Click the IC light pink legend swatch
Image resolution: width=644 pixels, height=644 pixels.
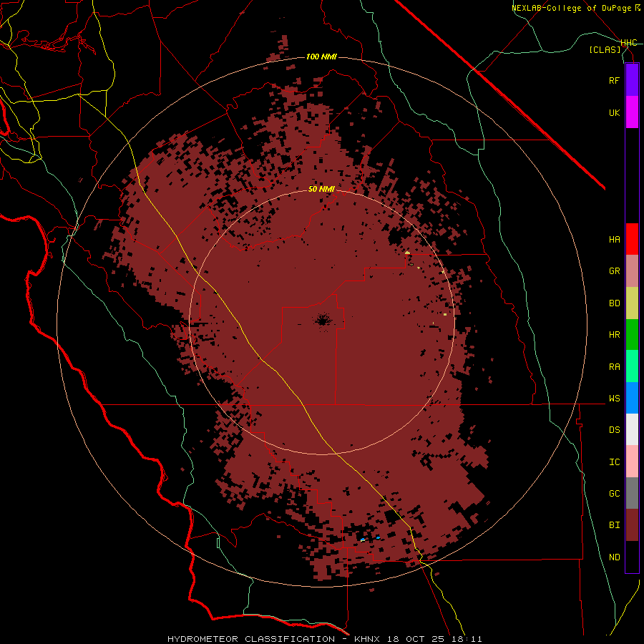(632, 462)
